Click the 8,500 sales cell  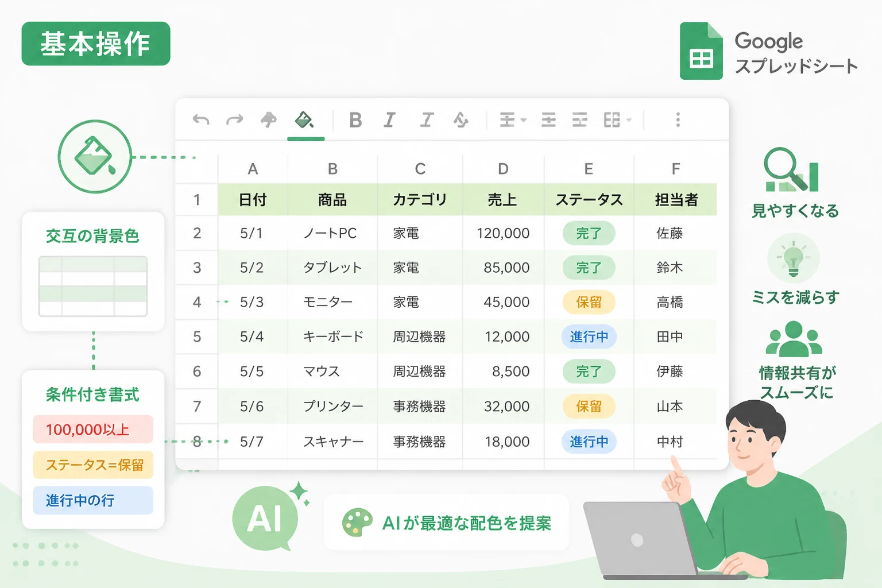[503, 372]
